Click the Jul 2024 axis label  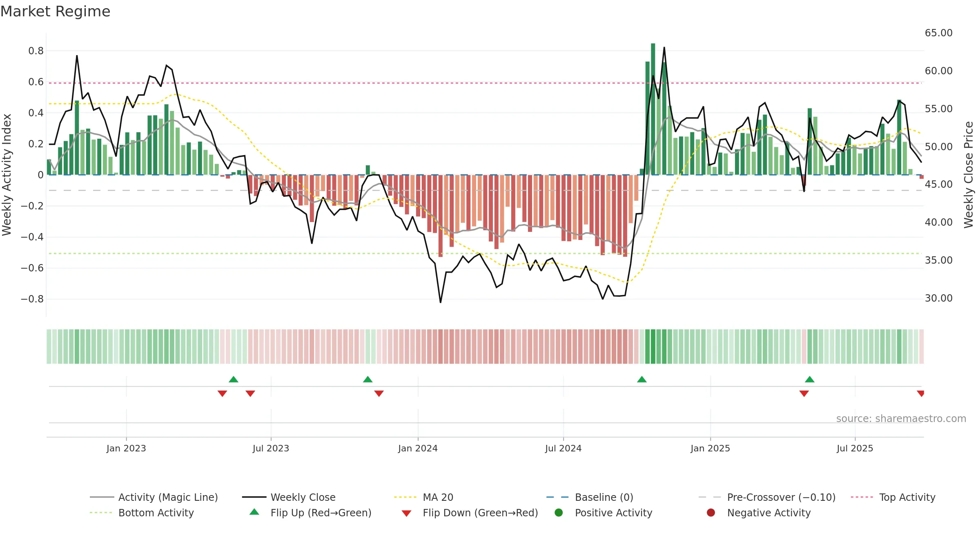pos(563,448)
